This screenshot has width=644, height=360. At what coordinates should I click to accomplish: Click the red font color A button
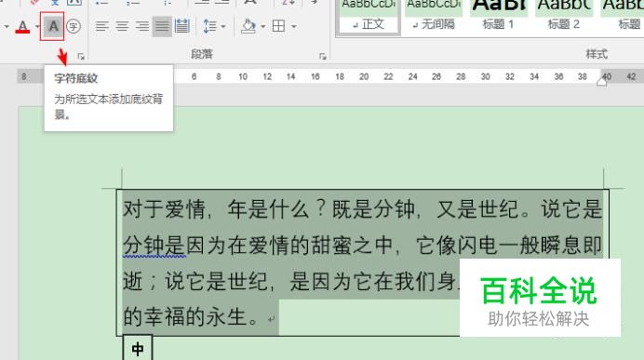coord(23,27)
